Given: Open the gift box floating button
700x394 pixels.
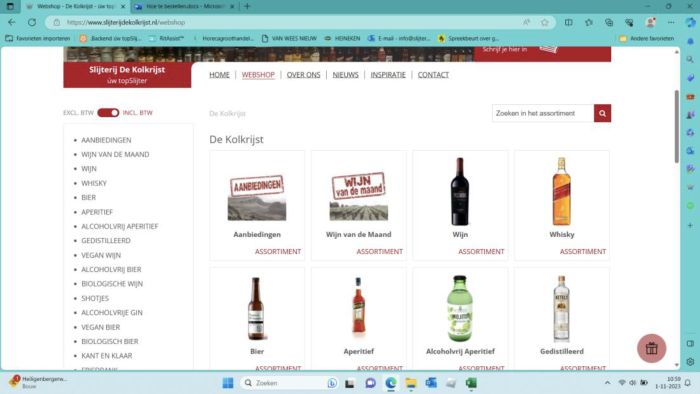Looking at the screenshot, I should click(x=651, y=348).
